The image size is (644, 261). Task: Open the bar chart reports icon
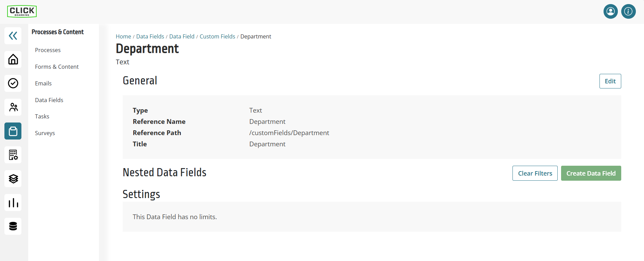pyautogui.click(x=13, y=202)
